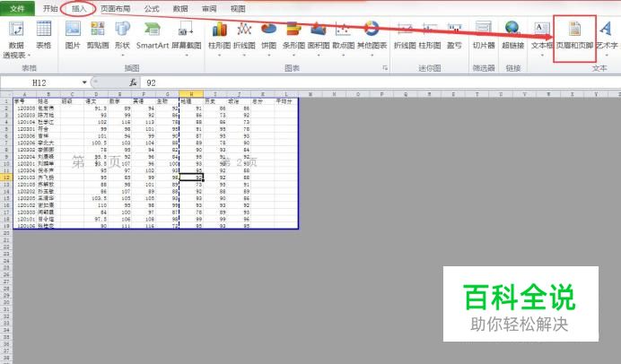Image resolution: width=621 pixels, height=364 pixels.
Task: Expand the PivotTable dropdown arrow
Action: (29, 55)
